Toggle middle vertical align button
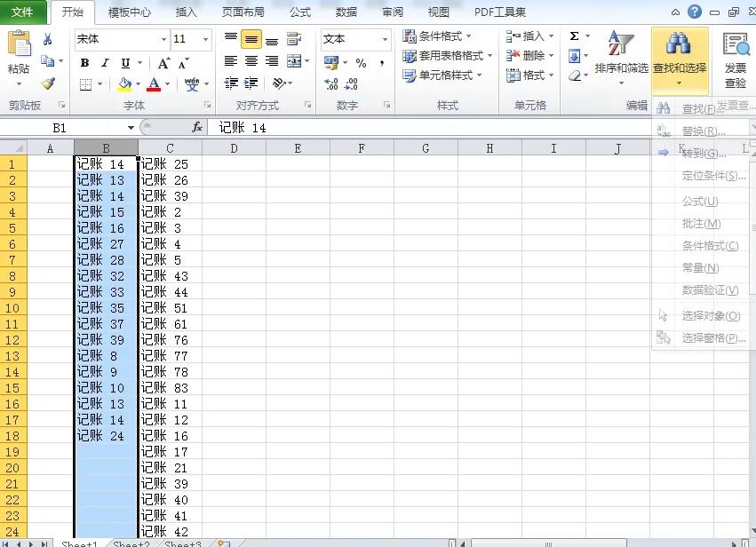Image resolution: width=756 pixels, height=547 pixels. 251,39
